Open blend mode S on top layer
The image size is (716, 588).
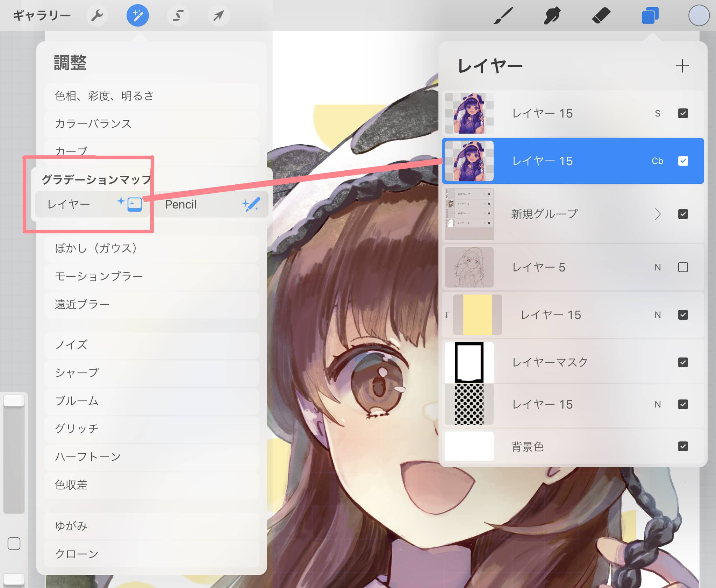pyautogui.click(x=657, y=113)
